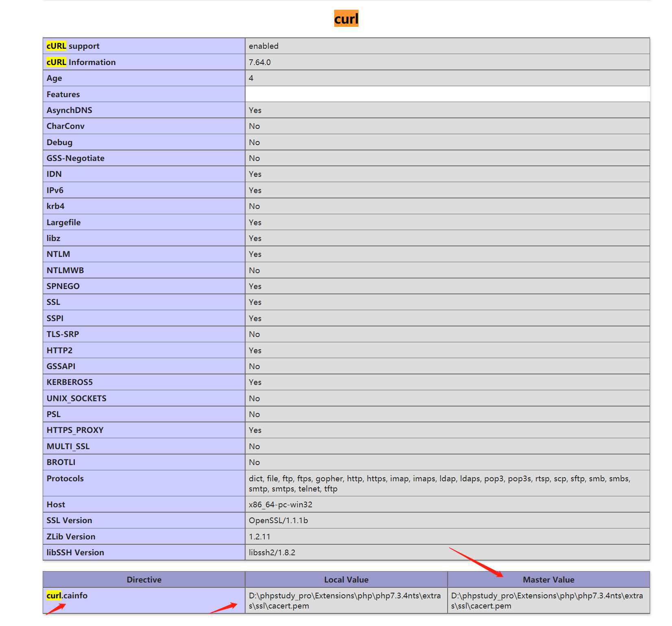Select the PSL row label
672x626 pixels.
[x=53, y=414]
